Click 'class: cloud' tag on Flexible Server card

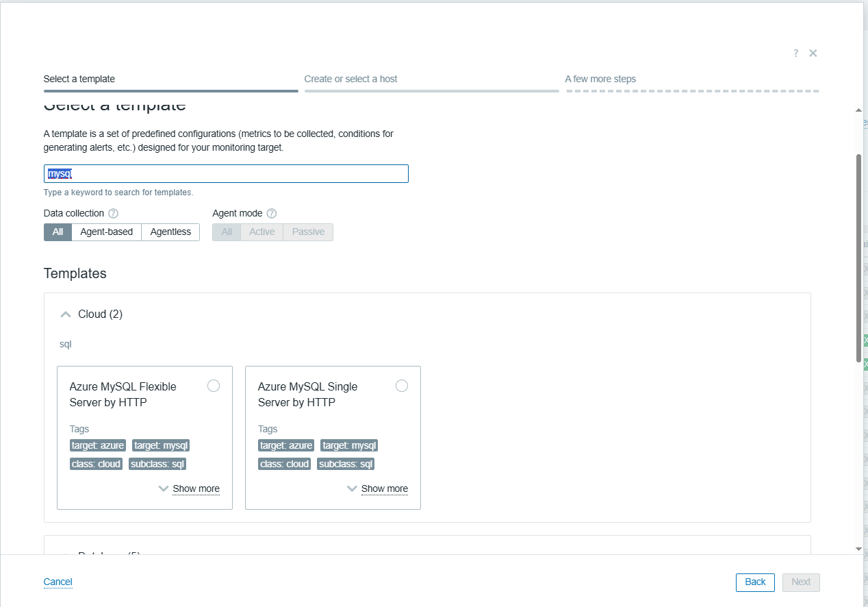coord(96,464)
